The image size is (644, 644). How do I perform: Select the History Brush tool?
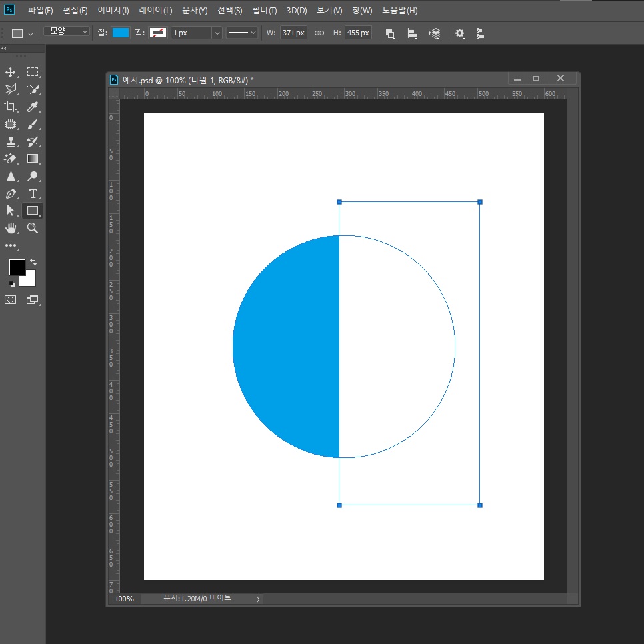click(33, 142)
